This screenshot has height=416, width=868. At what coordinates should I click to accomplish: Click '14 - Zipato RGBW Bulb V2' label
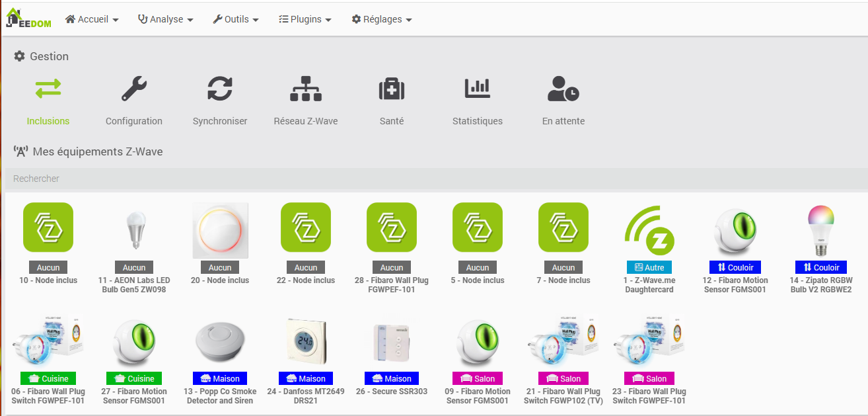pyautogui.click(x=821, y=285)
